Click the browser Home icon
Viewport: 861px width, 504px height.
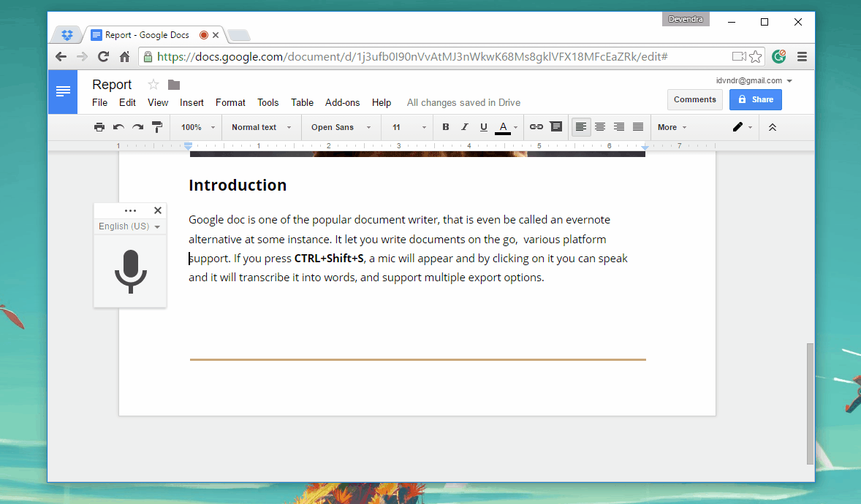pos(125,56)
